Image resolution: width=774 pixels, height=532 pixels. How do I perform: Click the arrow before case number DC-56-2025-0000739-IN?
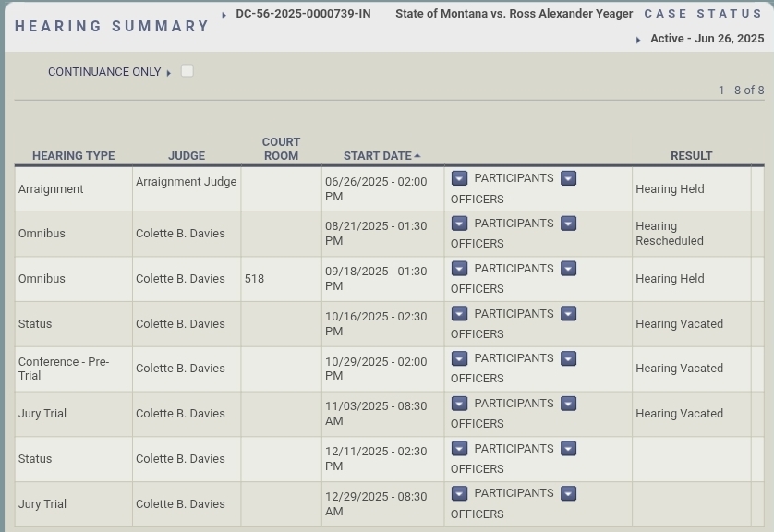tap(224, 15)
